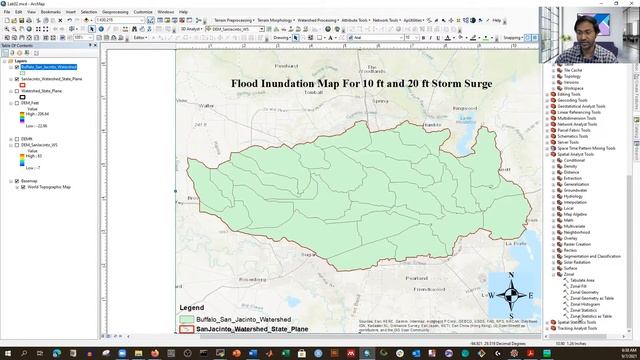Open the Selection menu
The image size is (640, 360).
coord(89,12)
